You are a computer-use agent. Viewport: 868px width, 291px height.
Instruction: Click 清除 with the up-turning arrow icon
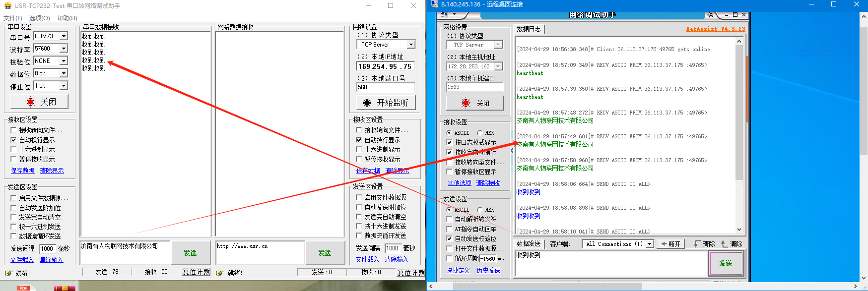coord(732,244)
